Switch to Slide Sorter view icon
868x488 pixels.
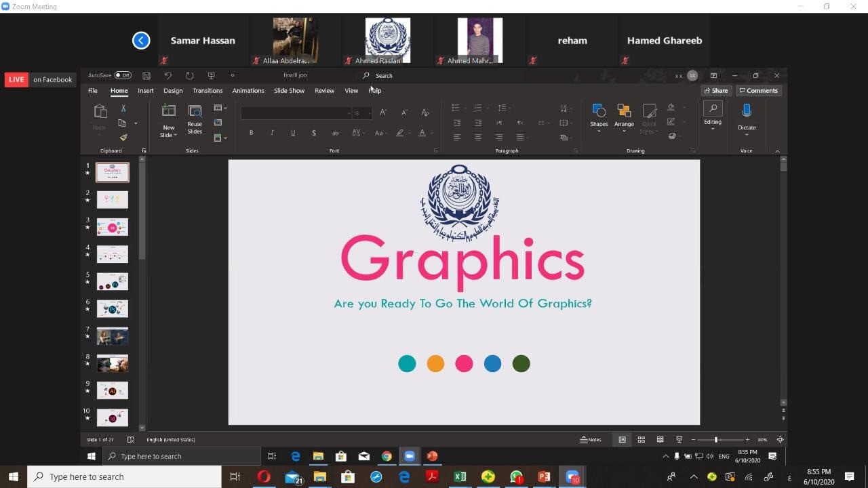[641, 439]
